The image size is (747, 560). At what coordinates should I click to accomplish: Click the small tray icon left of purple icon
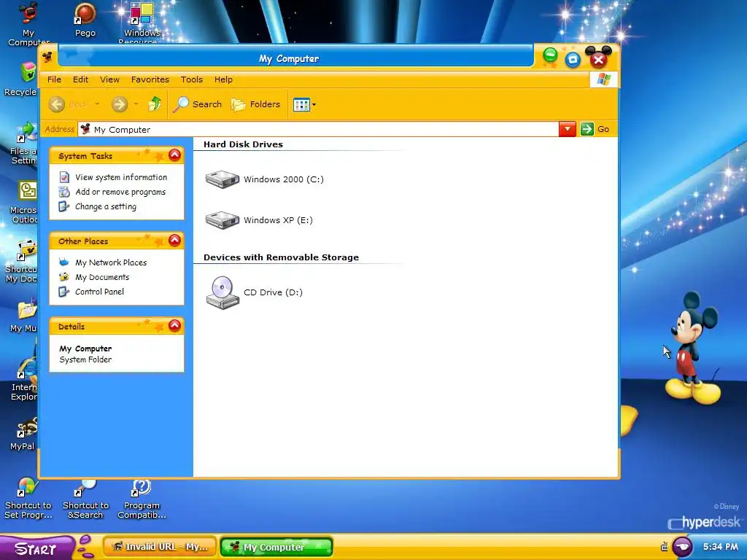[x=664, y=547]
